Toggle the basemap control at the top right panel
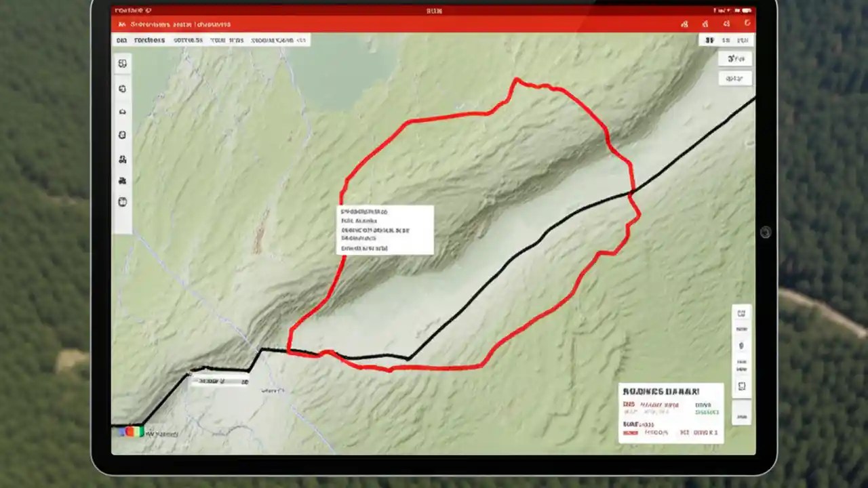868x488 pixels. [x=741, y=313]
